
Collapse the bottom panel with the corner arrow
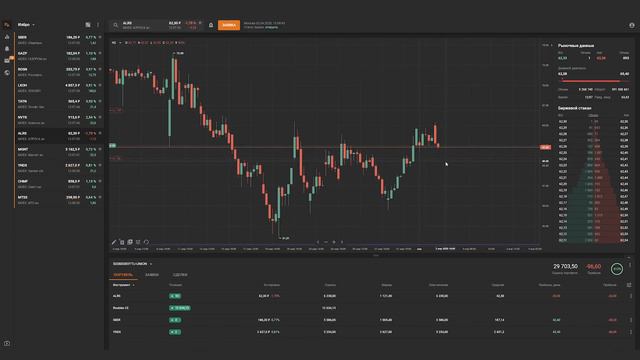click(629, 258)
